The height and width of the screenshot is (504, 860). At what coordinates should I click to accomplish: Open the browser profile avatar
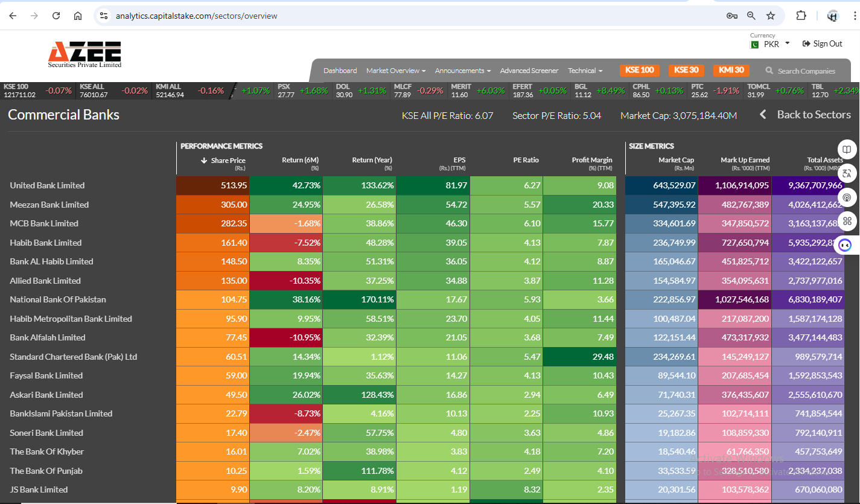point(833,16)
